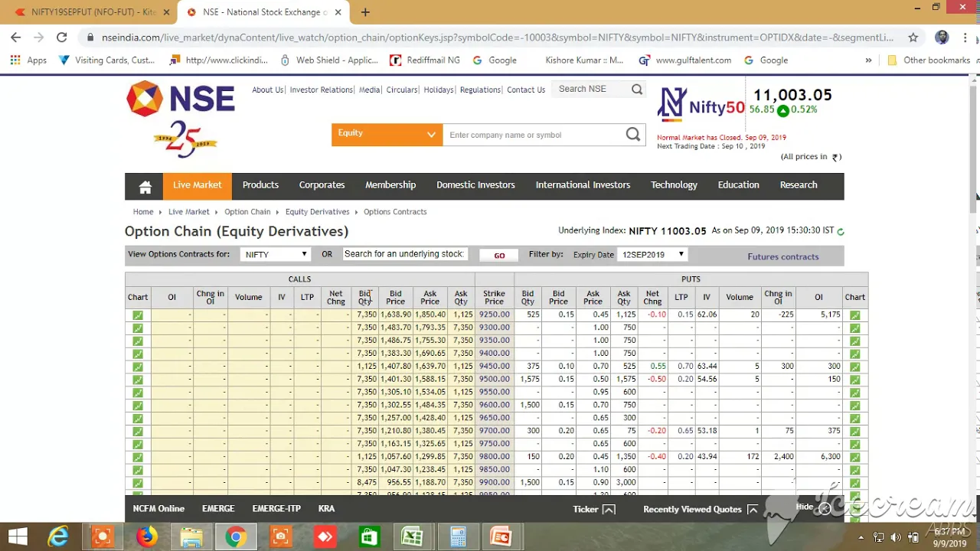Open the Chrome three-dot menu
The height and width of the screenshot is (551, 980).
(965, 37)
